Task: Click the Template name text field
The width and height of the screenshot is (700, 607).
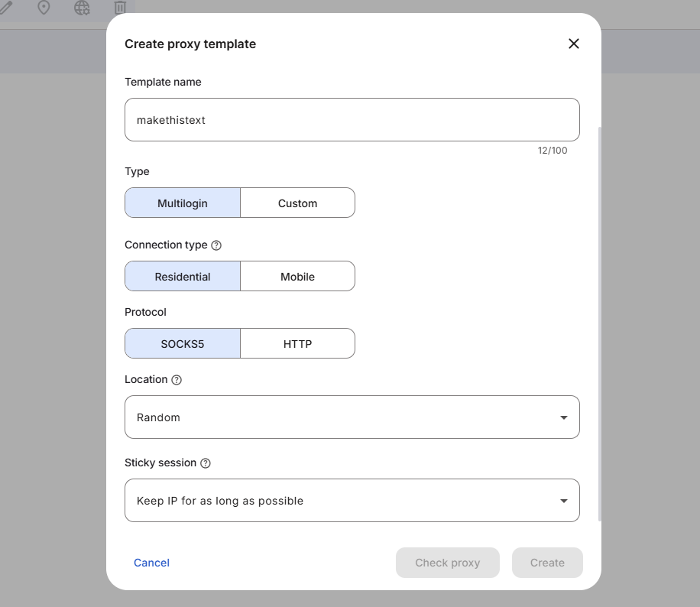Action: click(352, 120)
